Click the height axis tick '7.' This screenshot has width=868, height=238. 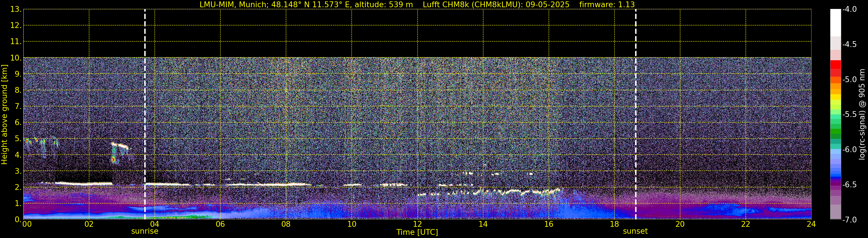click(18, 107)
